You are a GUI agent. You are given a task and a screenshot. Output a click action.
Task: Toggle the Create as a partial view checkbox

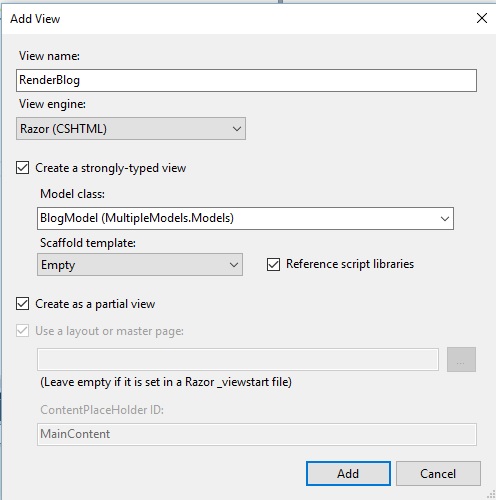22,304
